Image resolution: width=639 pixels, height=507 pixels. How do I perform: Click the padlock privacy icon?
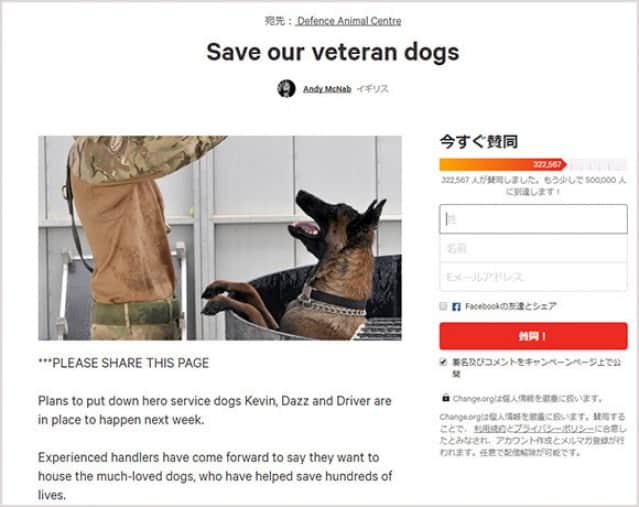[446, 398]
